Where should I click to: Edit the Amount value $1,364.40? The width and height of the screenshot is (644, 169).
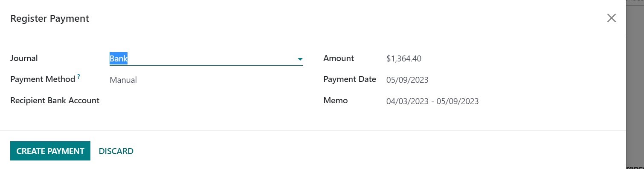[x=404, y=58]
